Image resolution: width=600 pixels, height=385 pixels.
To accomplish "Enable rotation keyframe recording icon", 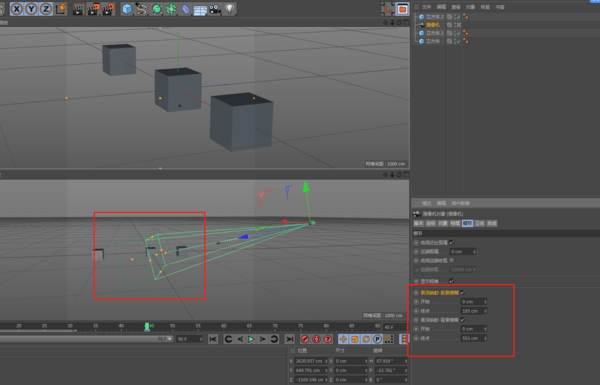I will (x=366, y=339).
